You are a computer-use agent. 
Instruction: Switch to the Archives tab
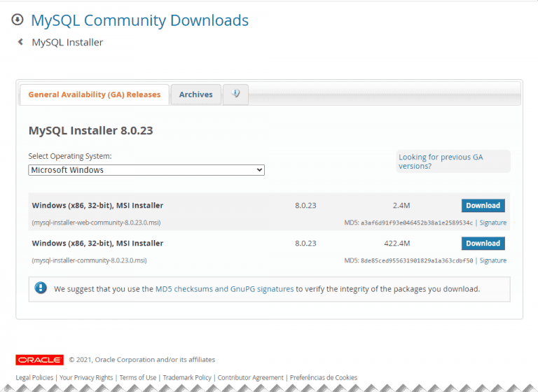[x=195, y=94]
